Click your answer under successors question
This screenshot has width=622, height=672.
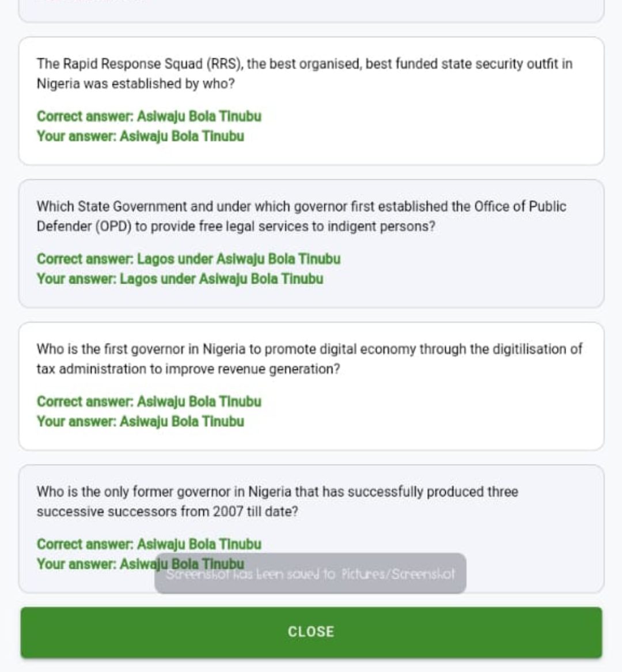[x=141, y=564]
